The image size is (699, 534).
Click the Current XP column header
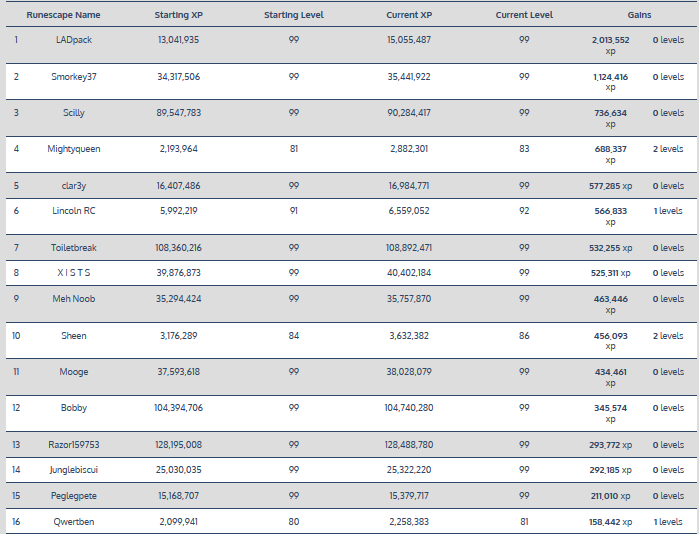click(x=408, y=16)
